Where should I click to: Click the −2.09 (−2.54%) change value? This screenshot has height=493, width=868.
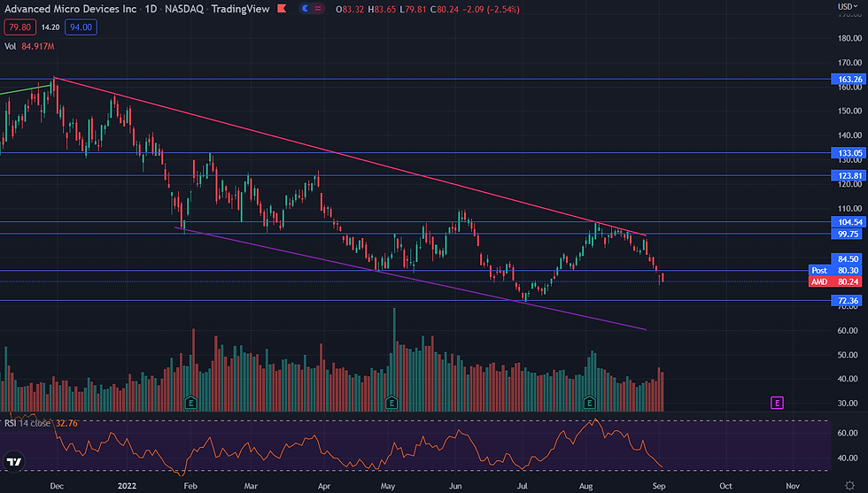pyautogui.click(x=491, y=10)
